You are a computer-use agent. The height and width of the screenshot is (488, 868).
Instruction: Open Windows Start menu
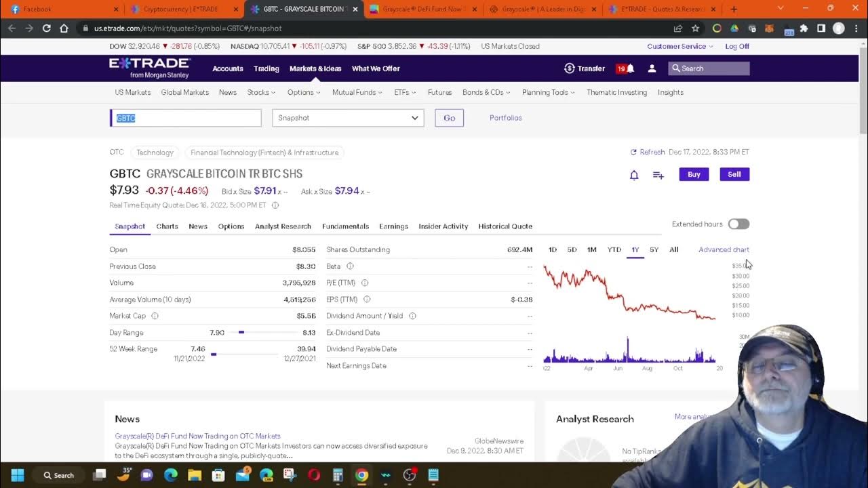18,475
